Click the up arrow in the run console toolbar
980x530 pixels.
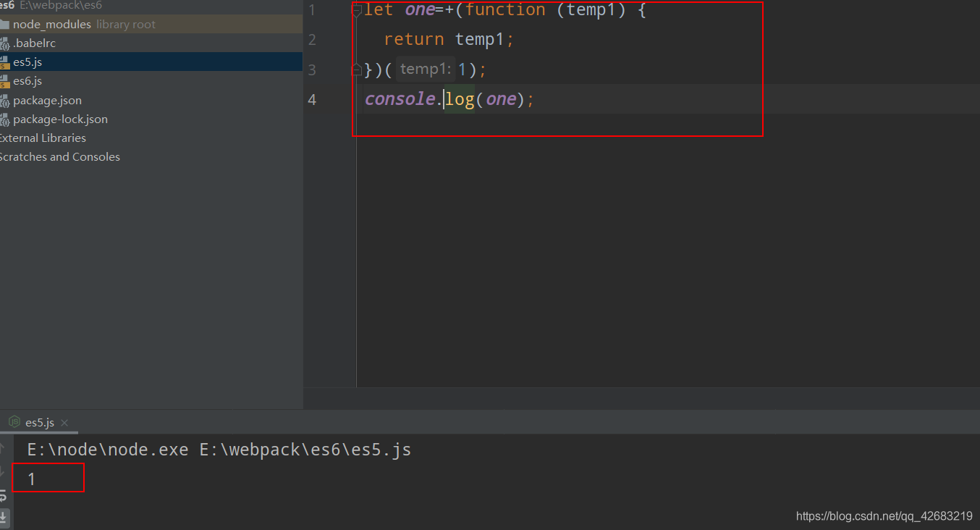2,449
